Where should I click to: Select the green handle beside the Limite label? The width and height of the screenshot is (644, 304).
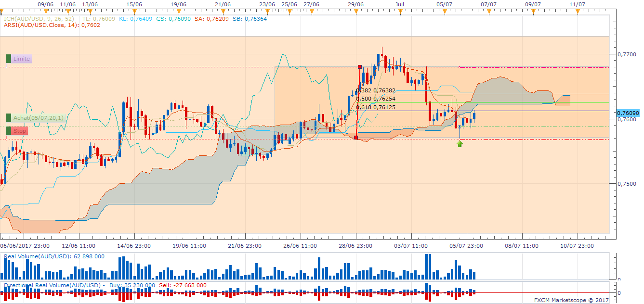pos(8,59)
